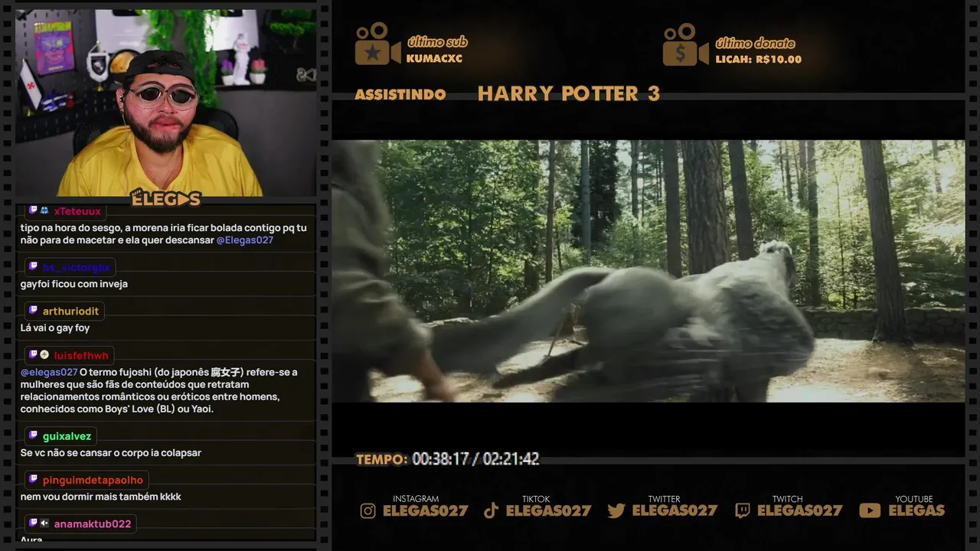The height and width of the screenshot is (551, 980).
Task: Click the último donate label
Action: pos(755,43)
